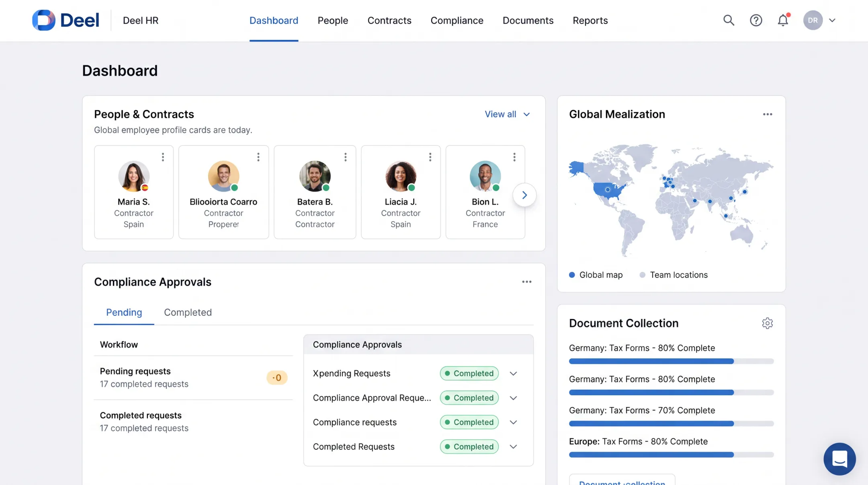Open the help question mark icon
Screen dimensions: 868x485
click(x=756, y=20)
